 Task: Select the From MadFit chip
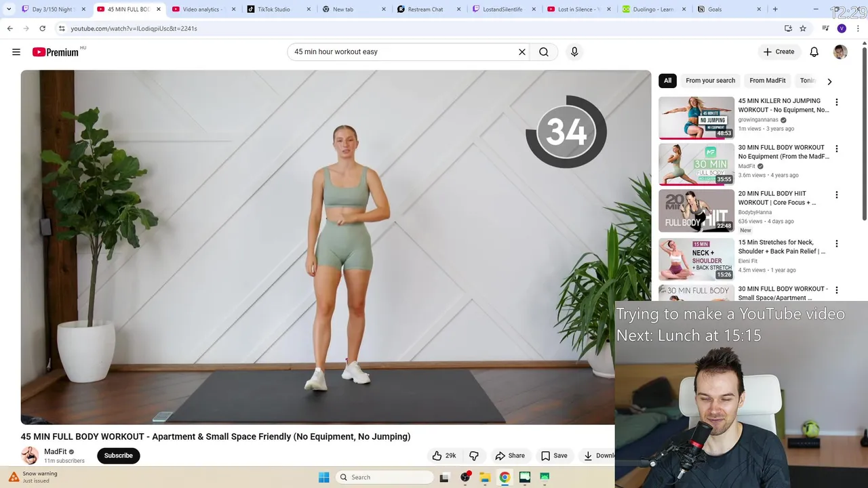(x=767, y=81)
